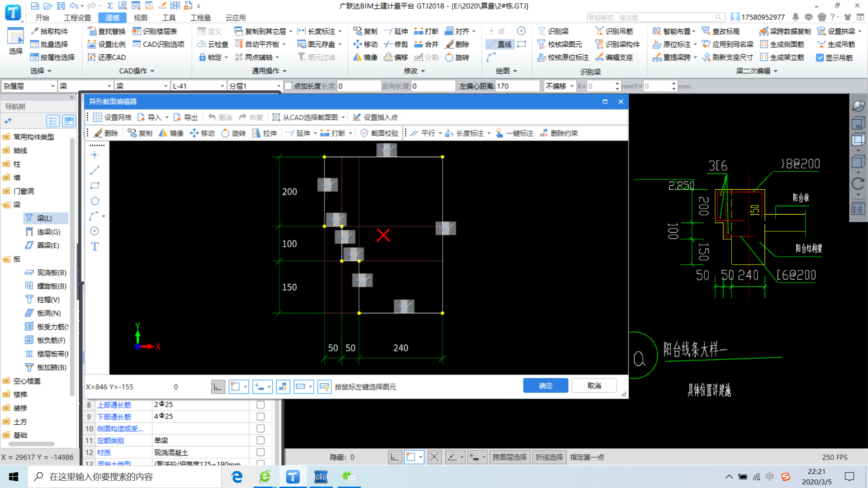Screen dimensions: 868x488
Task: Click the 取消 button in editor
Action: tap(594, 386)
